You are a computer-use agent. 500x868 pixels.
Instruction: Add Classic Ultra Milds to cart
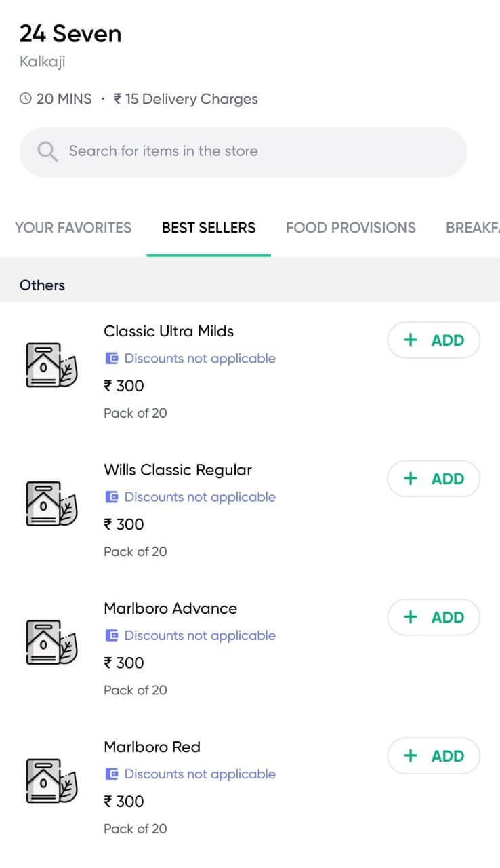pos(434,340)
